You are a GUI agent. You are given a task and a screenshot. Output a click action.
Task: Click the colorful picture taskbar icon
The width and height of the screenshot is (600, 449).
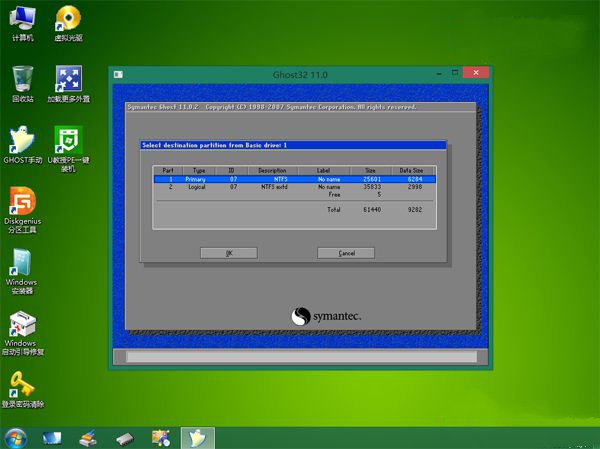pyautogui.click(x=161, y=438)
